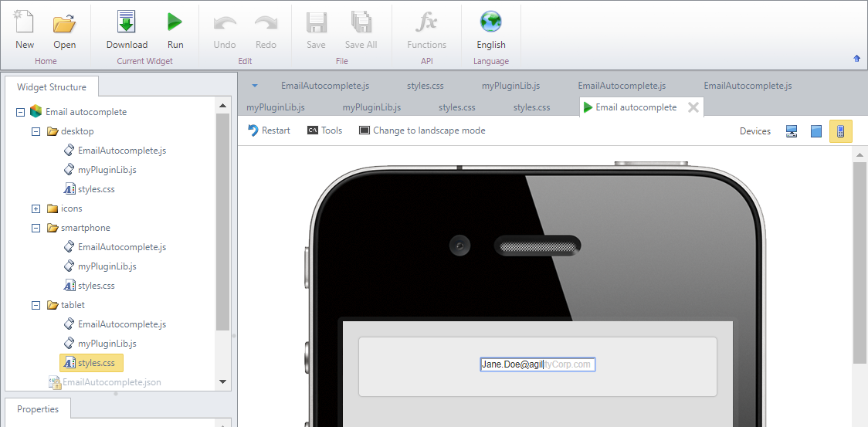Open the Tools console

(325, 130)
